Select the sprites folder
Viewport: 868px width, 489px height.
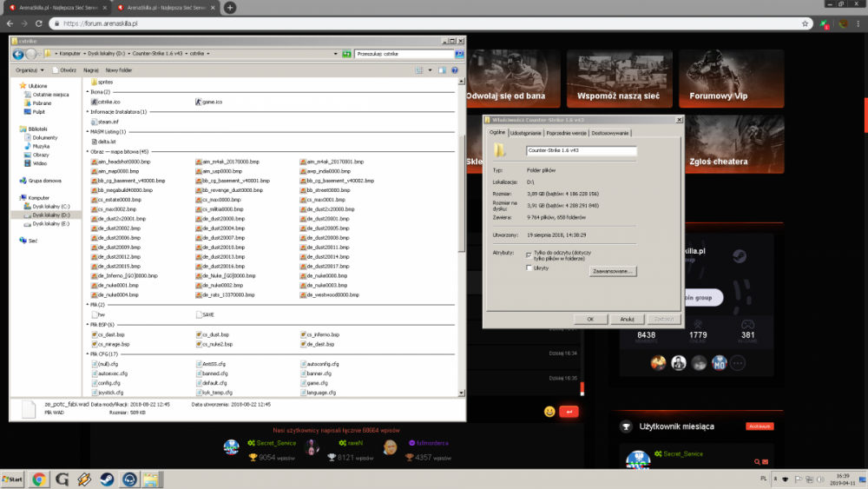102,82
